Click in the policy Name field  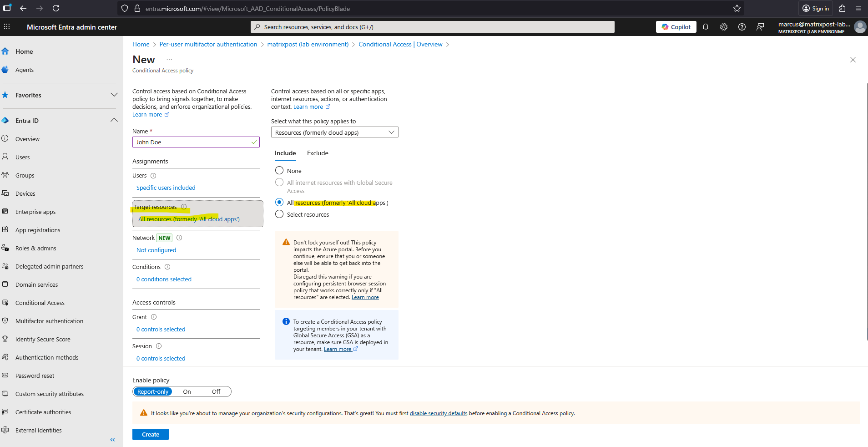tap(196, 142)
